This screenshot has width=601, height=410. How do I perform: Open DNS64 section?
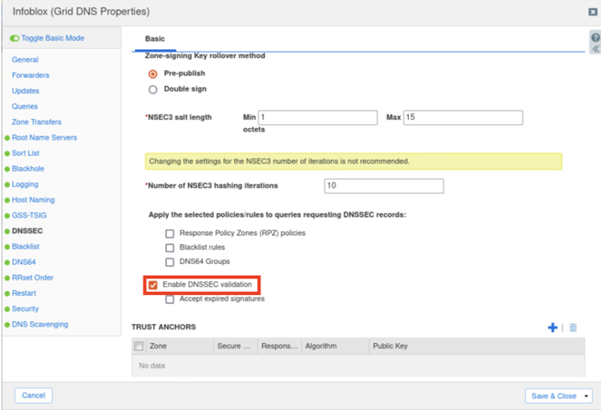24,262
